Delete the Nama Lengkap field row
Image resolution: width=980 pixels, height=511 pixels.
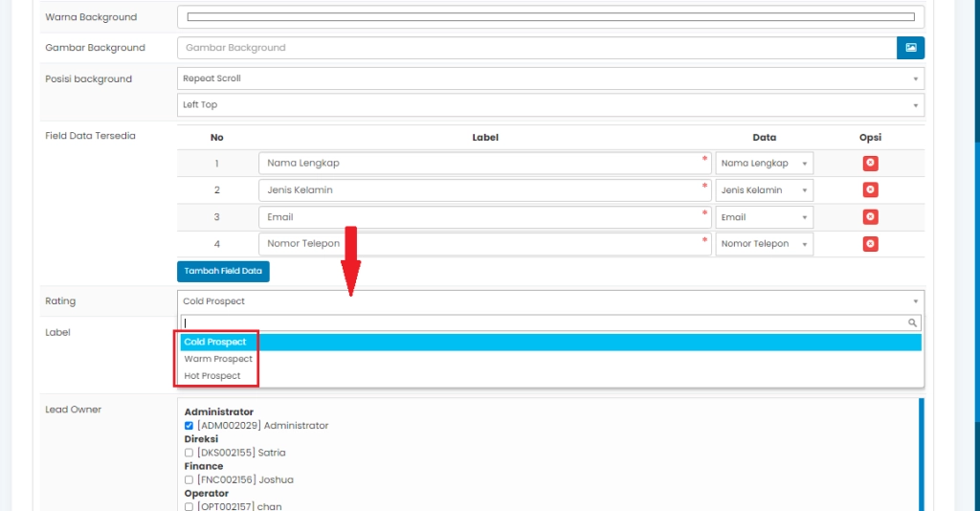tap(870, 163)
